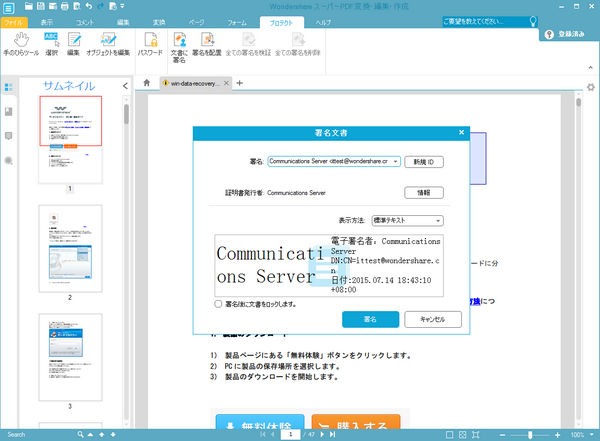Image resolution: width=600 pixels, height=441 pixels.
Task: Click the search magnifier in status bar
Action: click(80, 434)
